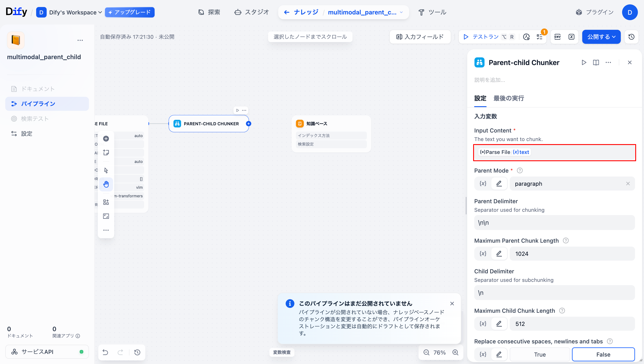Switch to the 最後の実行 tab
Screen dimensions: 644x364
coord(508,98)
